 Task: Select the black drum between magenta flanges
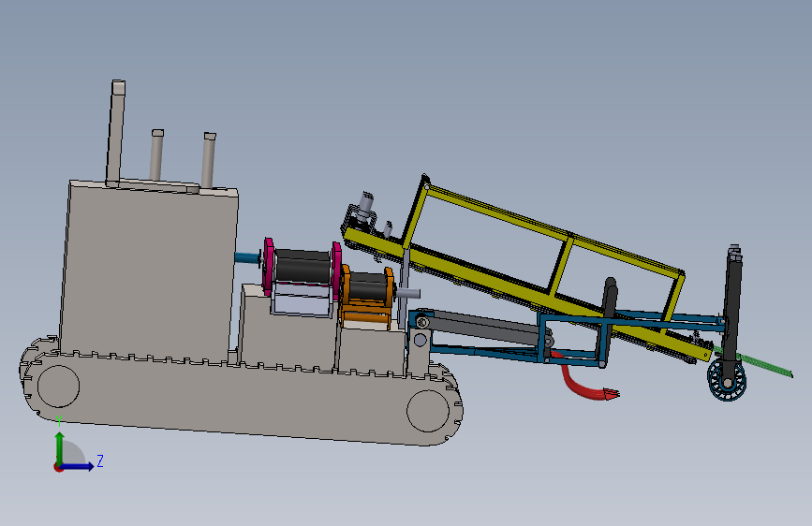pos(303,265)
